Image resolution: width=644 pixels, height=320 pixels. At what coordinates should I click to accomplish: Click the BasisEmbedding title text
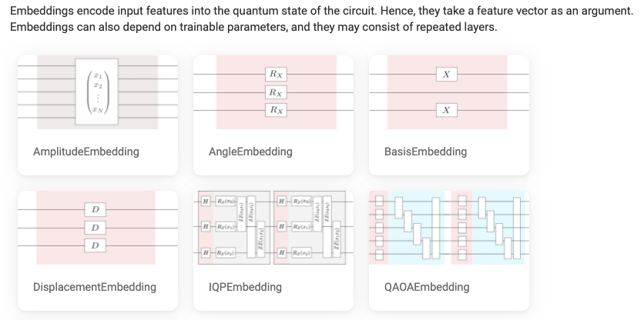[425, 152]
